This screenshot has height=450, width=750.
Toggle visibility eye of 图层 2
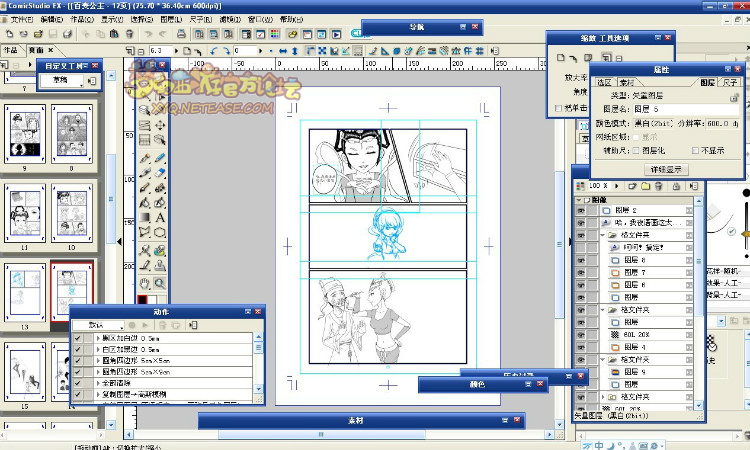click(x=581, y=210)
